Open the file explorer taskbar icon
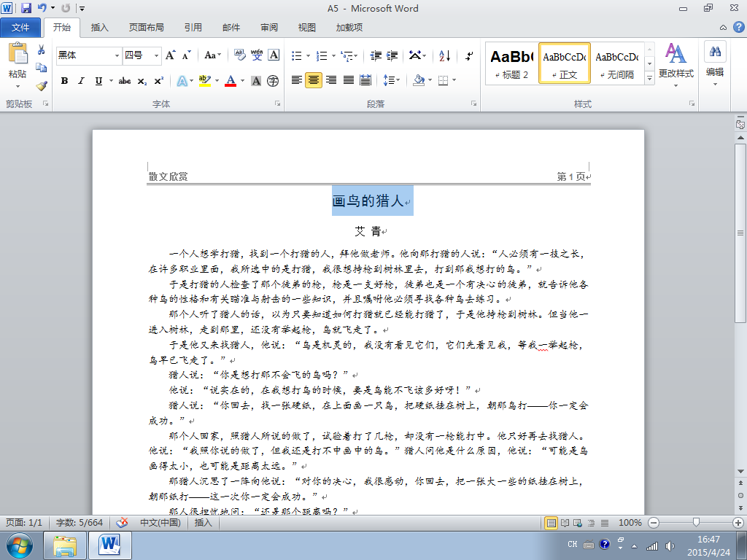This screenshot has height=560, width=747. click(65, 545)
